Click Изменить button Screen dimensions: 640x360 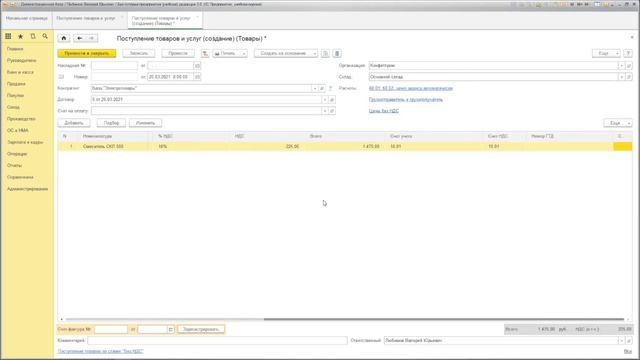click(x=145, y=123)
